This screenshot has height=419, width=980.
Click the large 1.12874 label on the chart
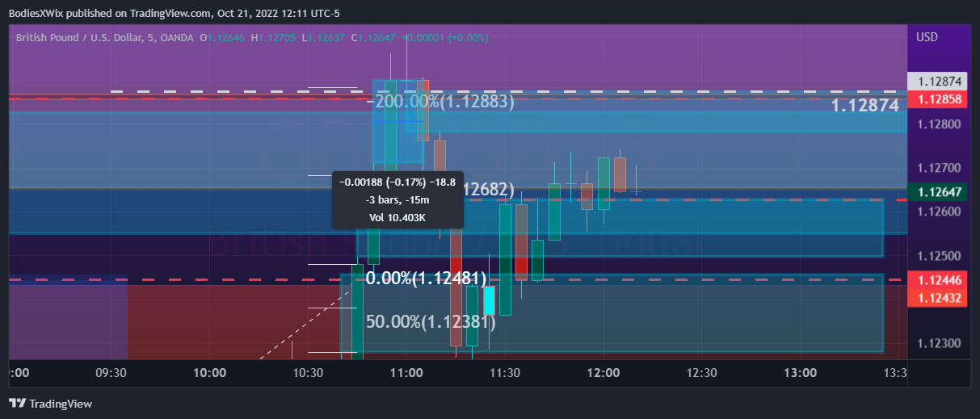coord(865,106)
